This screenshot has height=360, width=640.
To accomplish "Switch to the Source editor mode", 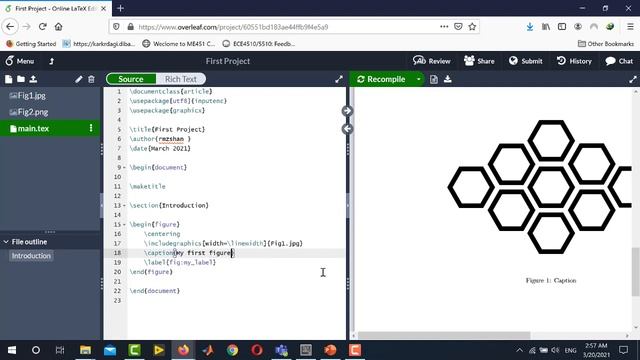I will pos(131,79).
